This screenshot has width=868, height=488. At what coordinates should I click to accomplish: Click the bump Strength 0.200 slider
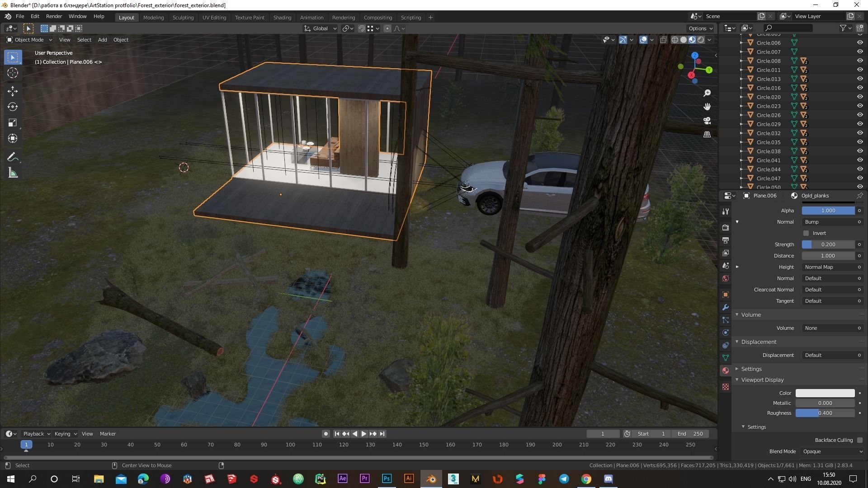[x=828, y=244]
